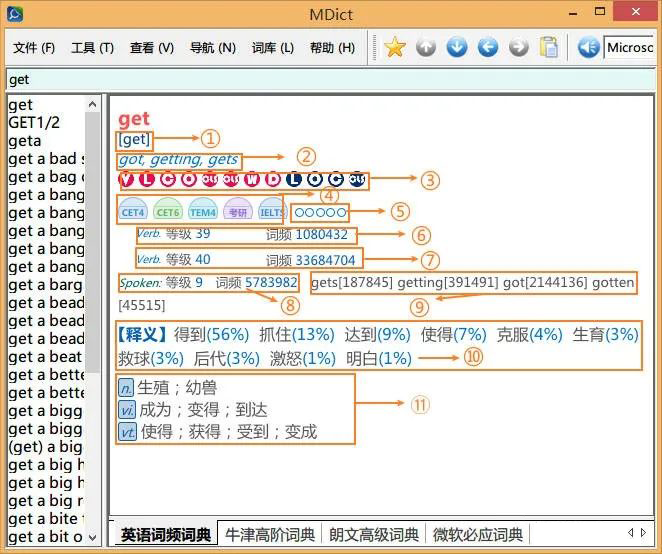The width and height of the screenshot is (662, 554).
Task: Select '(get) a big' entry in list
Action: click(x=46, y=447)
